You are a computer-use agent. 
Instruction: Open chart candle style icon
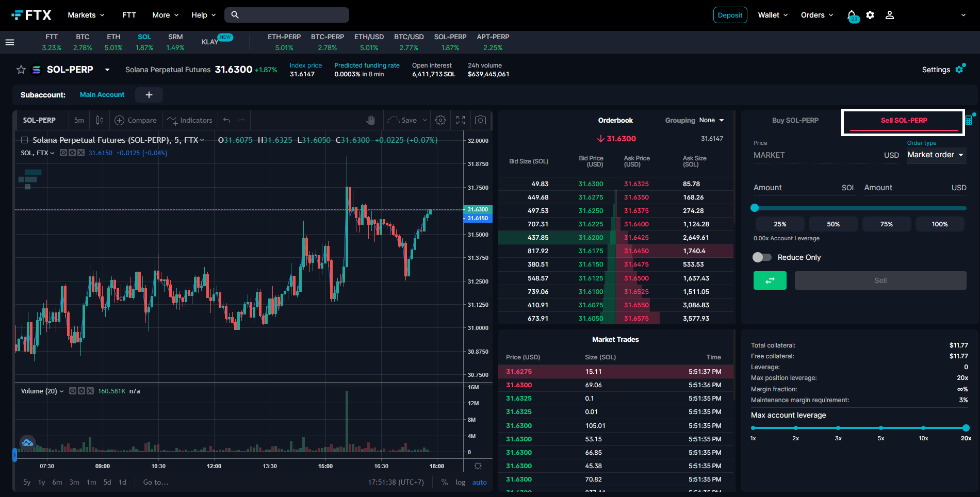coord(100,120)
